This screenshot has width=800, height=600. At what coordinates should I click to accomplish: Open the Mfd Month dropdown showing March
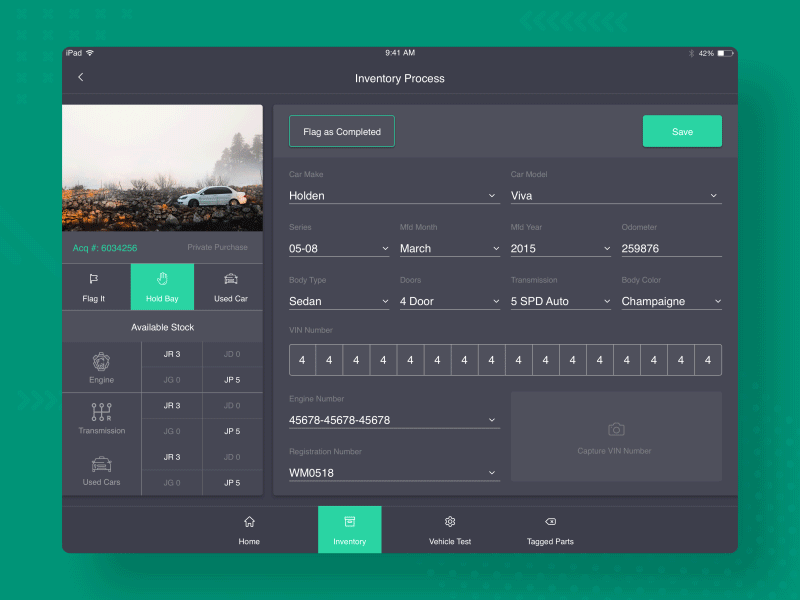(449, 248)
